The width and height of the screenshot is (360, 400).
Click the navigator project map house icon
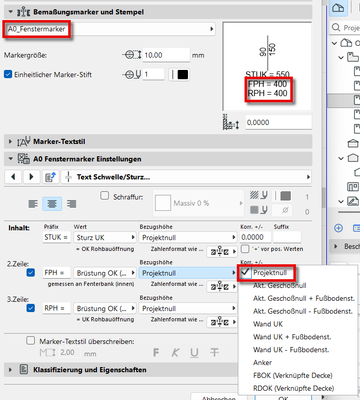[338, 8]
